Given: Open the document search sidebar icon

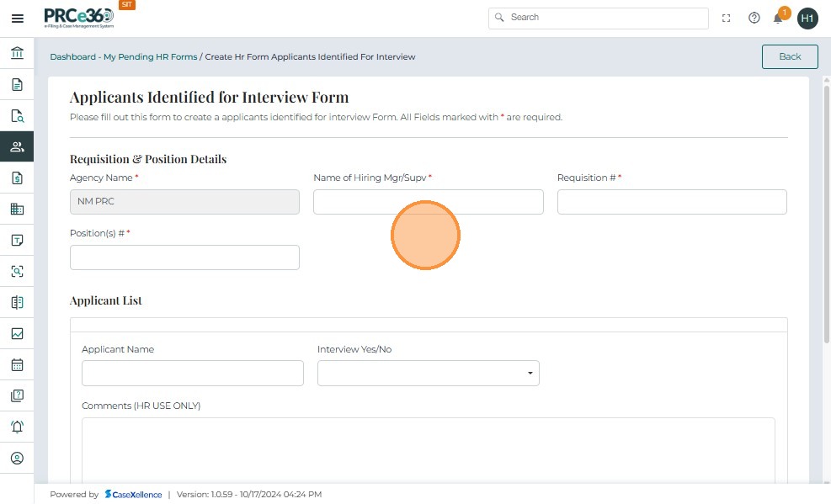Looking at the screenshot, I should coord(17,116).
